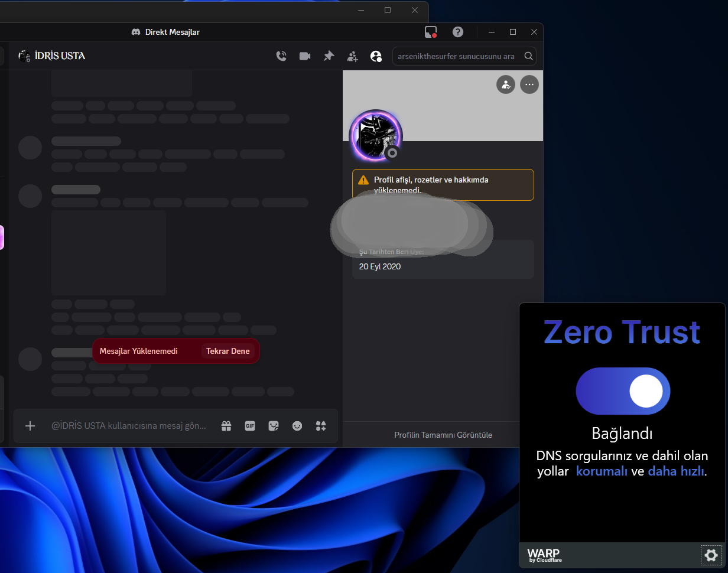Disconnect WARP Zero Trust with the toggle
This screenshot has width=728, height=573.
click(x=623, y=390)
